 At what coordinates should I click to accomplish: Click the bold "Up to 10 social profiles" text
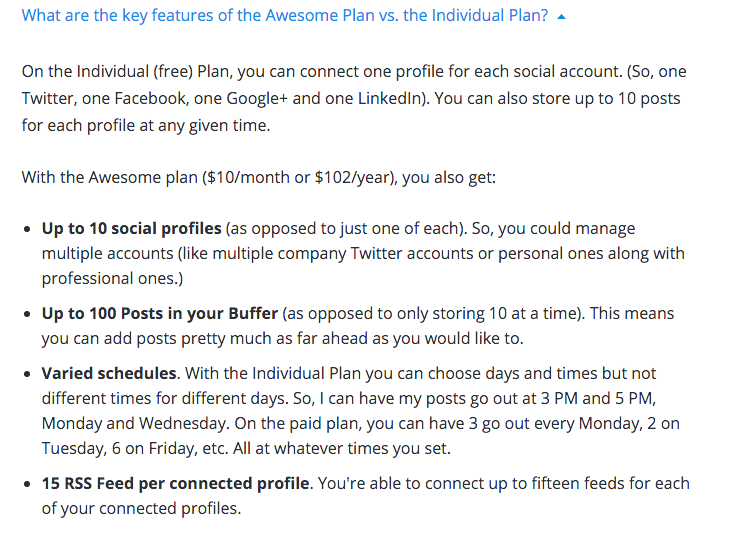132,228
